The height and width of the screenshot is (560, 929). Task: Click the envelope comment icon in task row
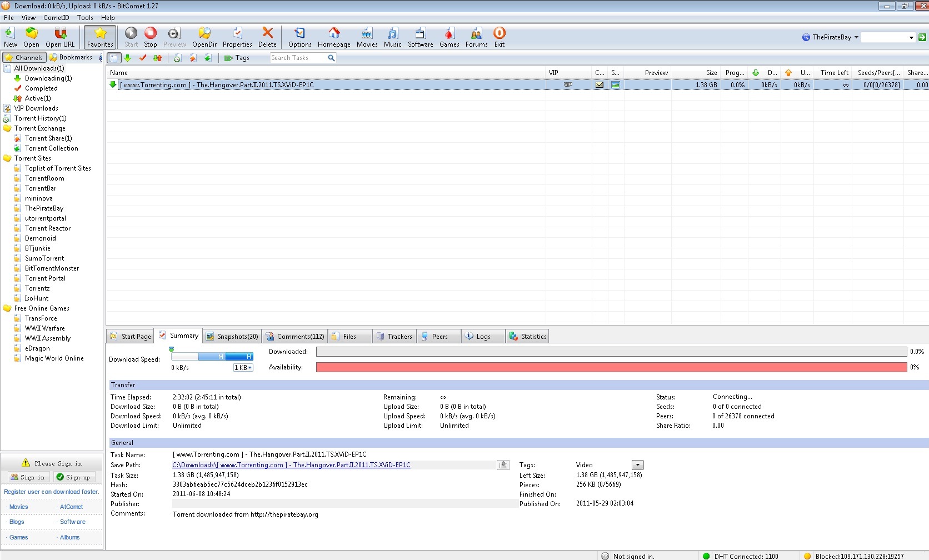pyautogui.click(x=600, y=85)
